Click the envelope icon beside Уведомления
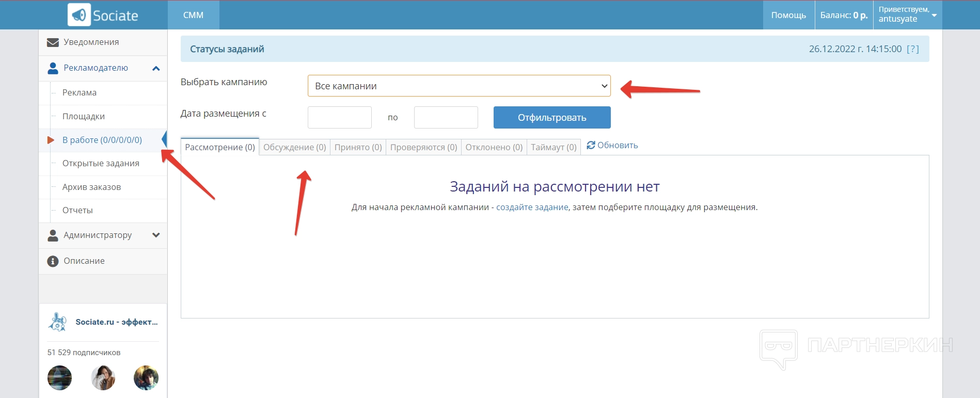980x398 pixels. point(53,42)
